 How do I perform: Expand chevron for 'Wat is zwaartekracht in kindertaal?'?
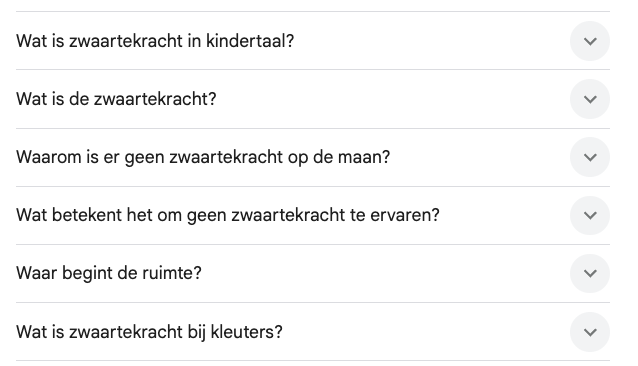(590, 41)
